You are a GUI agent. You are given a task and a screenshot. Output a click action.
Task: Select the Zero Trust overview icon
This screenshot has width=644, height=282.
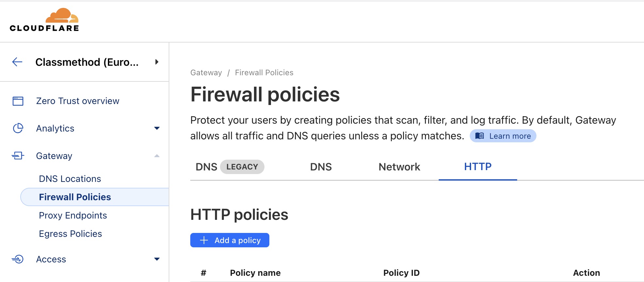tap(18, 101)
